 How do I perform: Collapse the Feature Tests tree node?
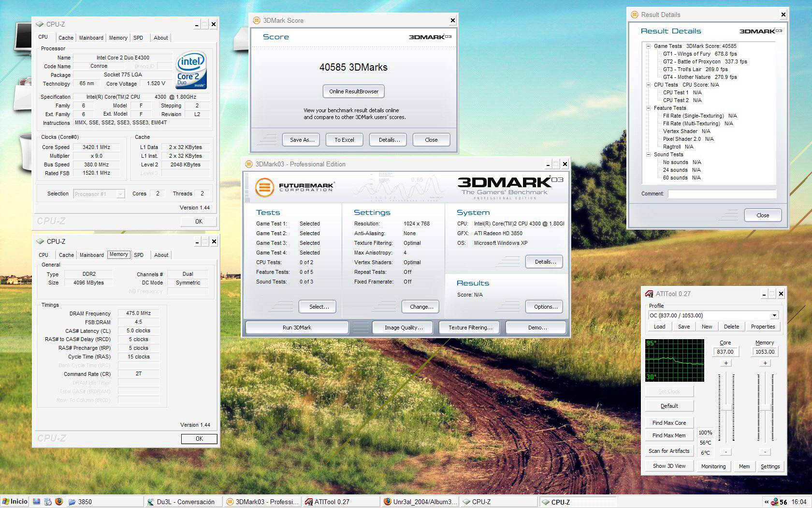tap(648, 108)
